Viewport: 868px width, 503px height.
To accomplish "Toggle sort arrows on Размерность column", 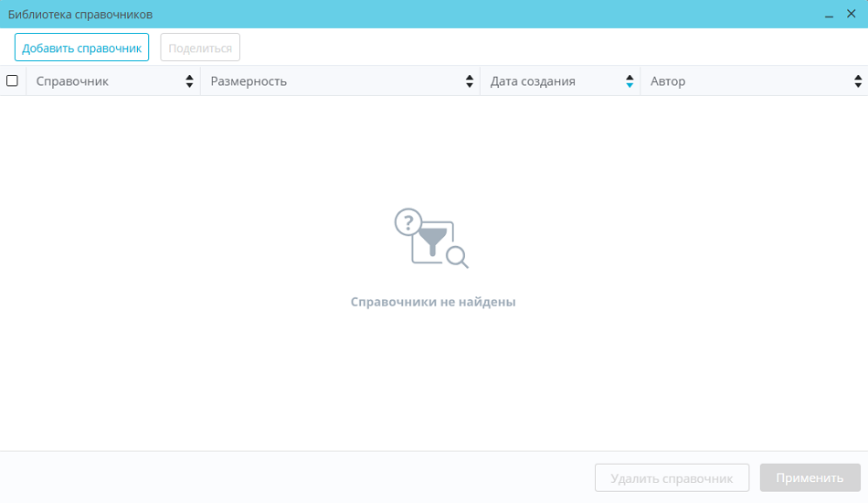I will [470, 81].
